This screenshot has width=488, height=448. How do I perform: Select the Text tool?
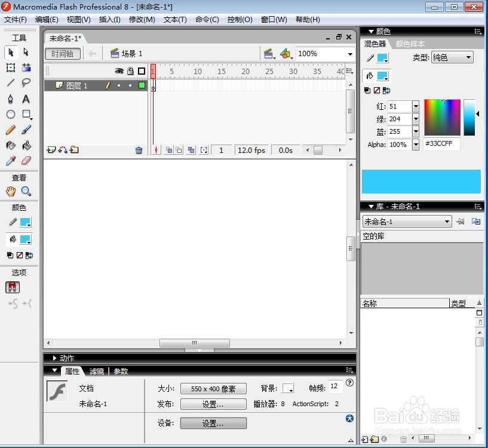click(x=26, y=99)
